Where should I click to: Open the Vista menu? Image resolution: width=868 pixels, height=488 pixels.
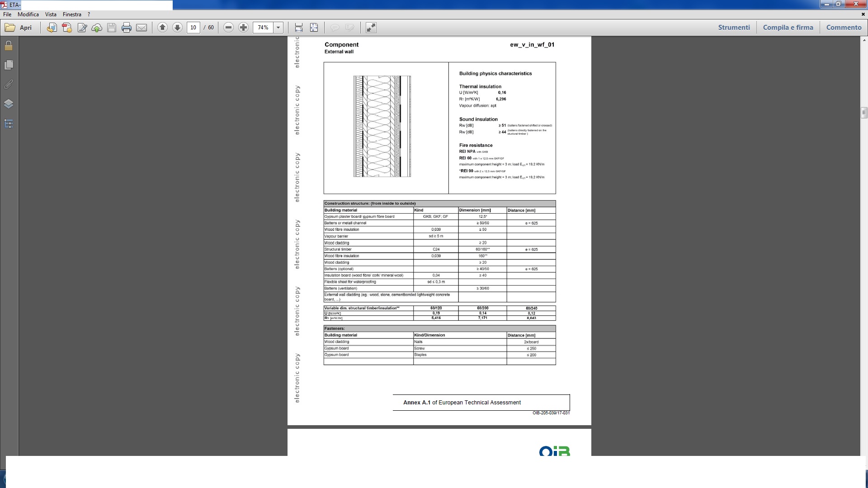tap(51, 14)
